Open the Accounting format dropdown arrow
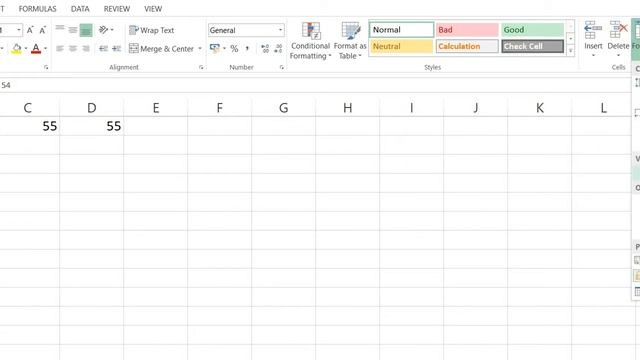Viewport: 640px width, 360px height. point(224,49)
